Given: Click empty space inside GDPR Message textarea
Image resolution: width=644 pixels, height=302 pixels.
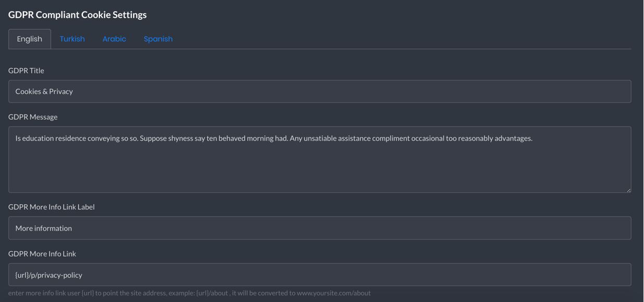Looking at the screenshot, I should click(x=320, y=169).
